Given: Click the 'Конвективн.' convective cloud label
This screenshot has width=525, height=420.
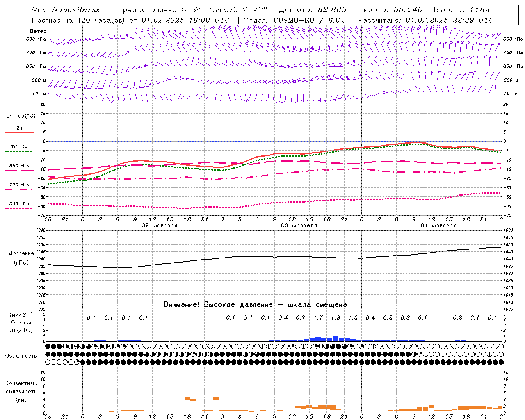Looking at the screenshot, I should click(21, 383).
